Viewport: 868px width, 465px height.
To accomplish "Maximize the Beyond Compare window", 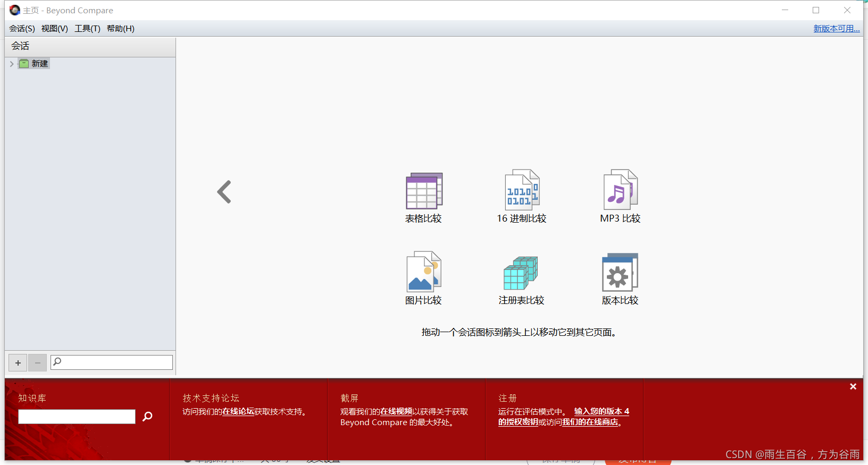I will (816, 10).
